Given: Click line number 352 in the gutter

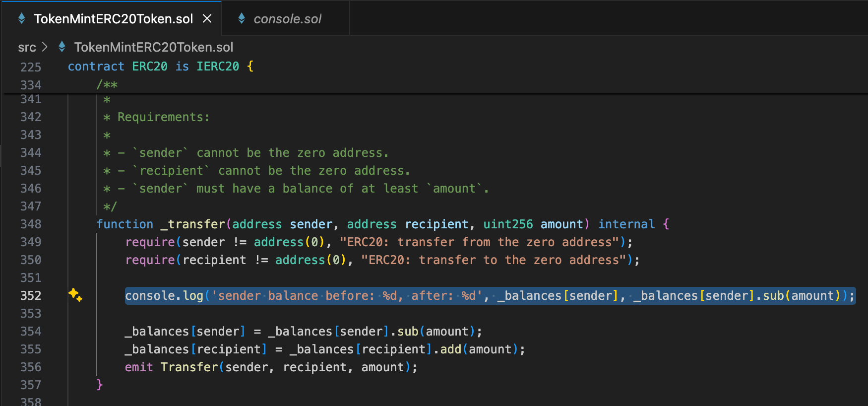Looking at the screenshot, I should (31, 296).
